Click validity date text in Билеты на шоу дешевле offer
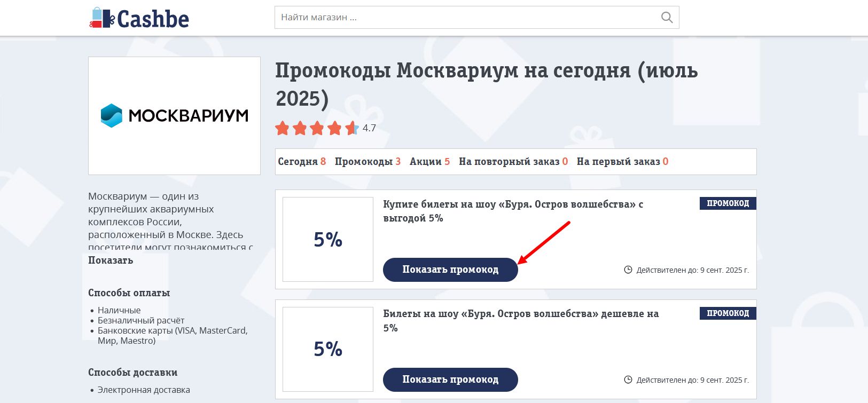This screenshot has height=403, width=868. (693, 380)
